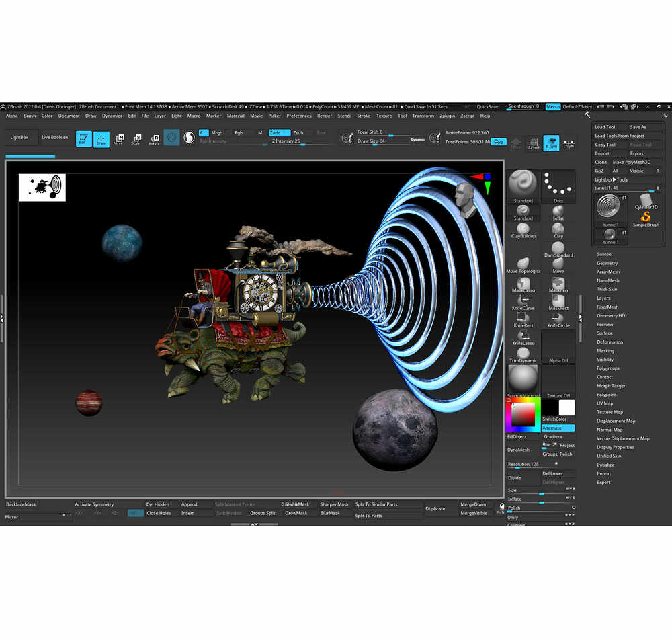Image resolution: width=672 pixels, height=640 pixels.
Task: Switch to the Rotate transform tool
Action: (x=154, y=138)
